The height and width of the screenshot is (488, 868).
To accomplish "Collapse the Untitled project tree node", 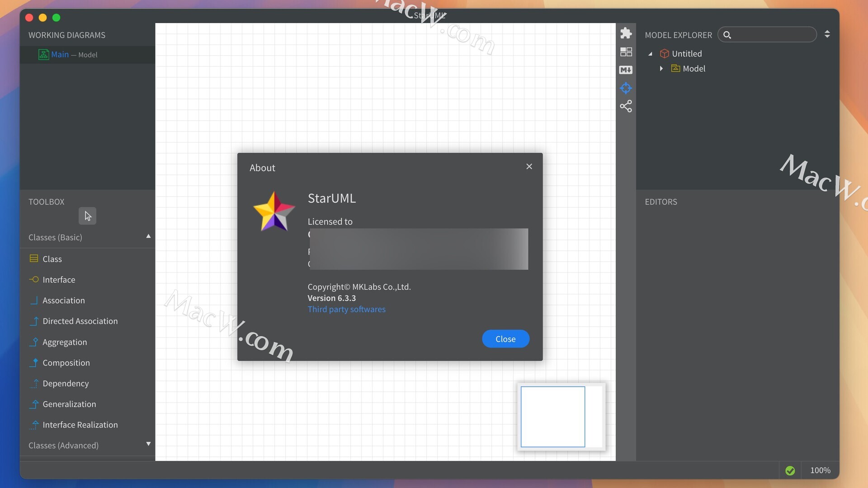I will pyautogui.click(x=651, y=54).
